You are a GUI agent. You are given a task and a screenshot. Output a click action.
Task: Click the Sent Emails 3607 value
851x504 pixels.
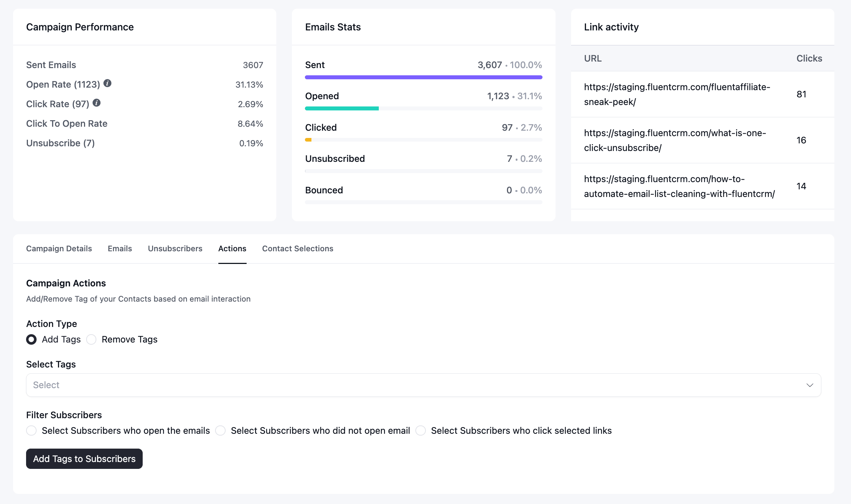[253, 65]
